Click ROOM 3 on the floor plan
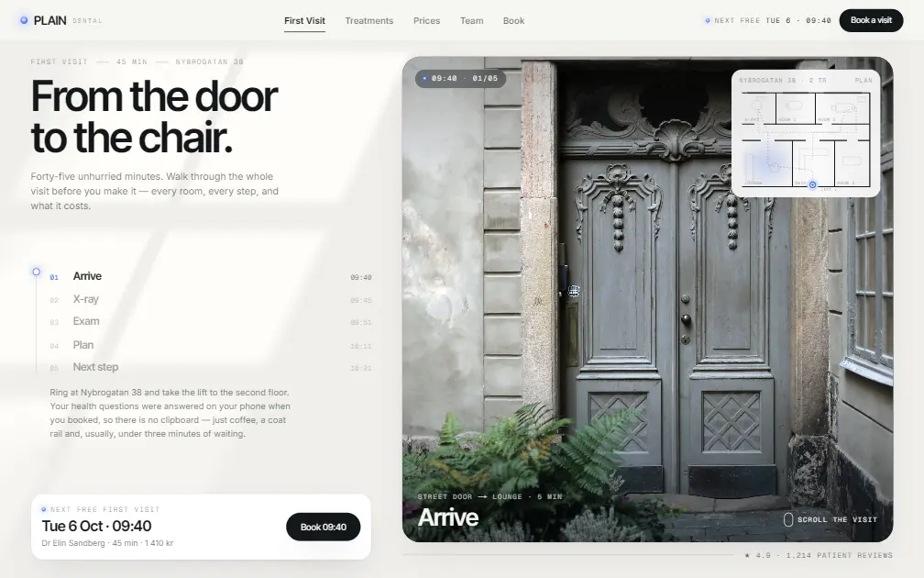Viewport: 924px width, 578px height. [852, 162]
